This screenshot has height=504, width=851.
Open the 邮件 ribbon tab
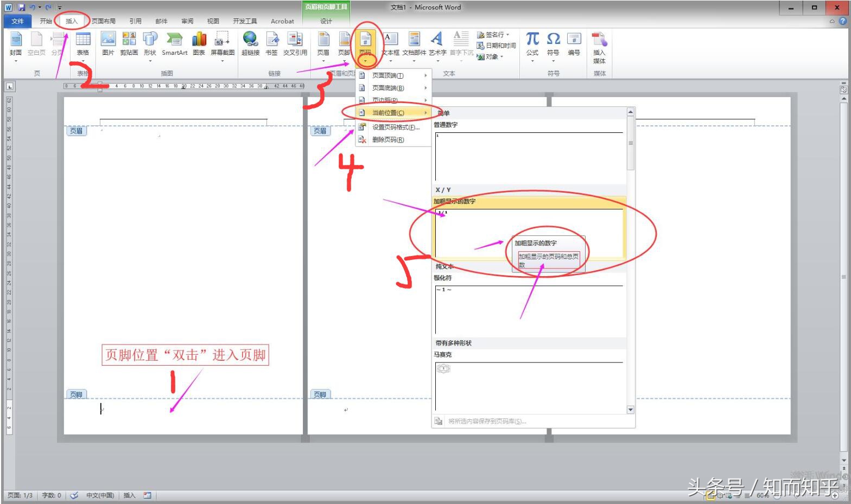coord(161,21)
